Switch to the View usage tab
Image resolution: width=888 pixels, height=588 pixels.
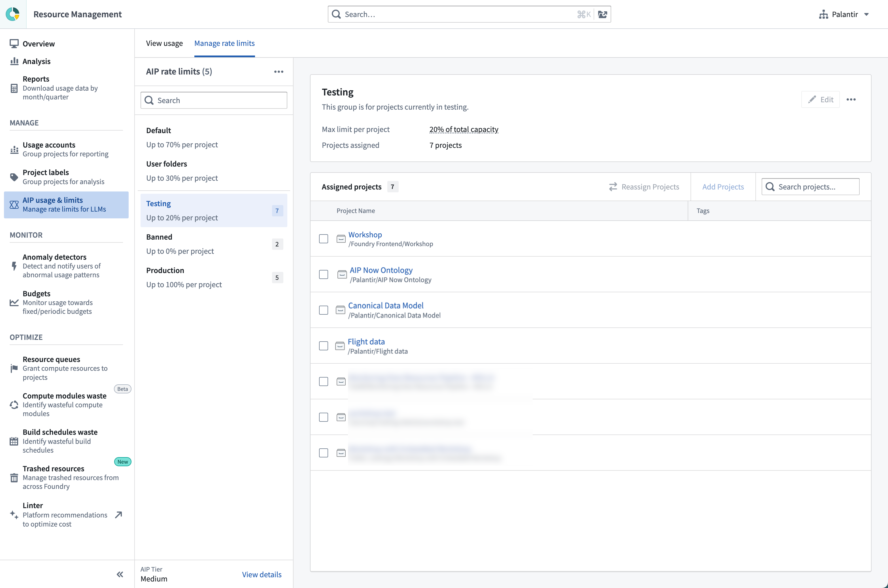[x=164, y=43]
